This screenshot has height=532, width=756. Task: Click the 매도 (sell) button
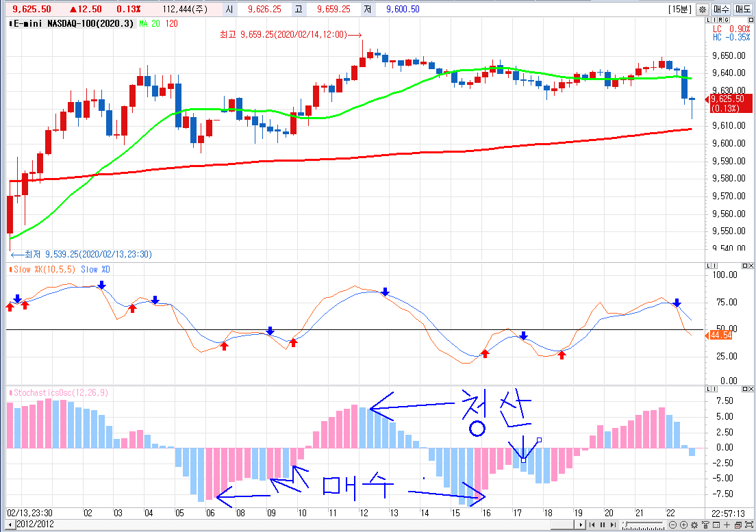tap(743, 10)
